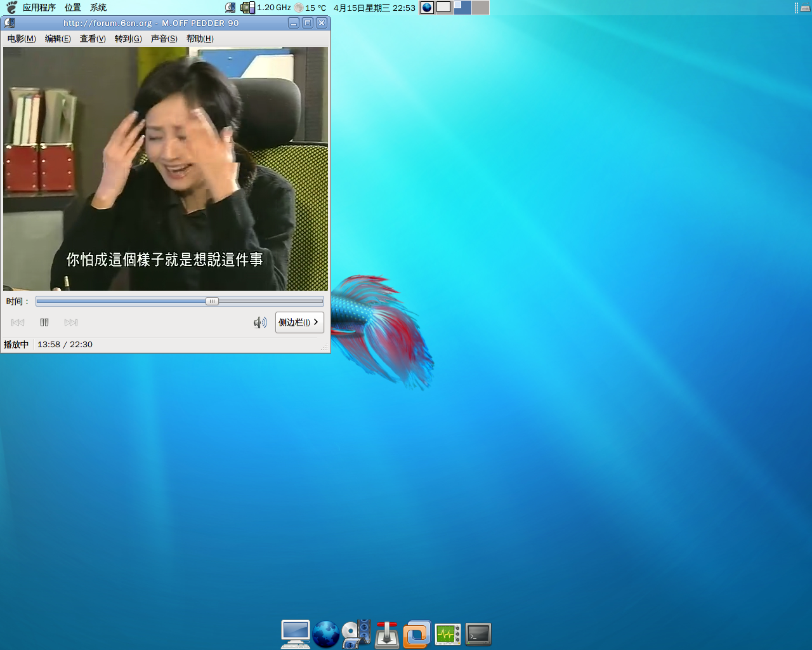
Task: Click the video display area
Action: coord(166,169)
